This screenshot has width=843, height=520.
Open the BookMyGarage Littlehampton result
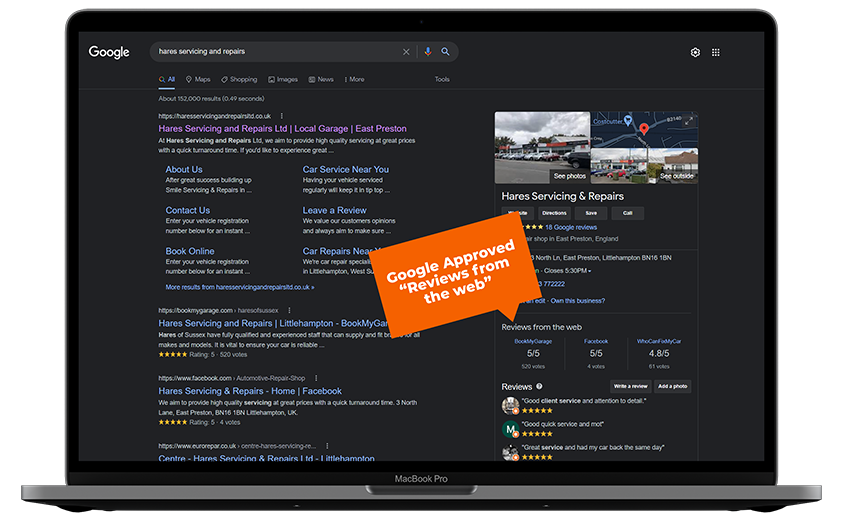[x=273, y=323]
